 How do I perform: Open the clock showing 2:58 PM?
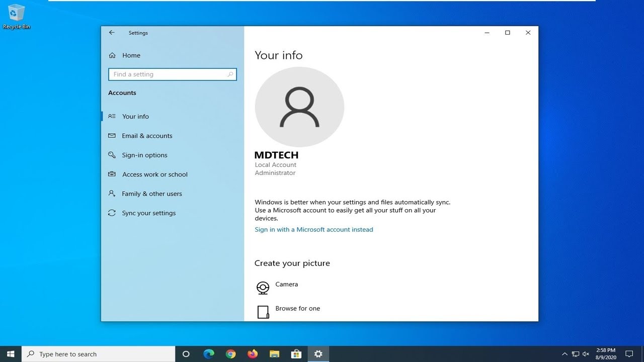point(606,354)
